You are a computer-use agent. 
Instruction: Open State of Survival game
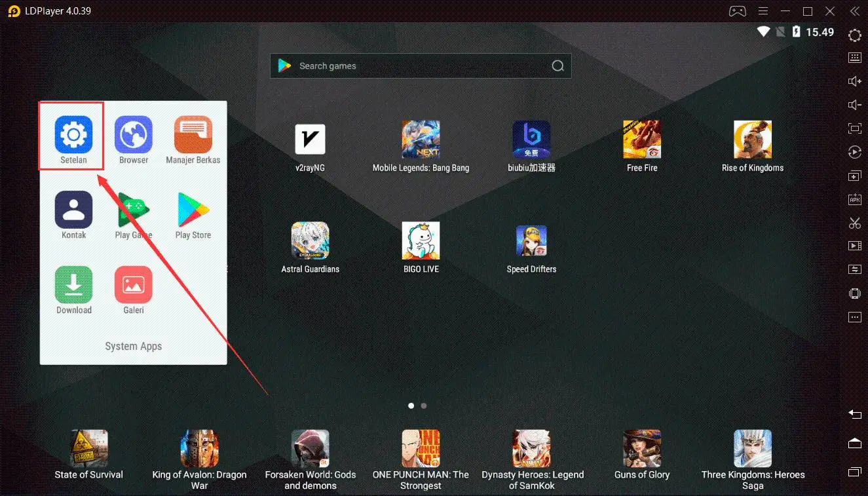tap(89, 449)
